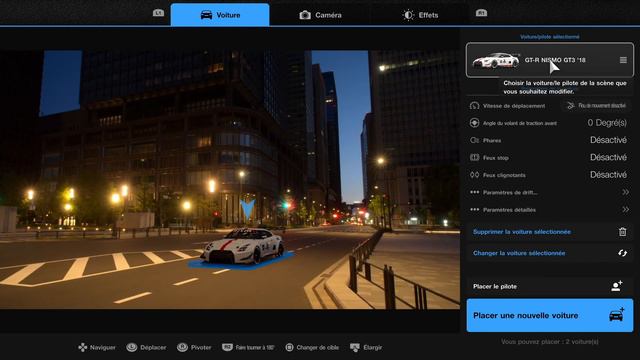Click the brake light icon beside Feux stop

[474, 157]
